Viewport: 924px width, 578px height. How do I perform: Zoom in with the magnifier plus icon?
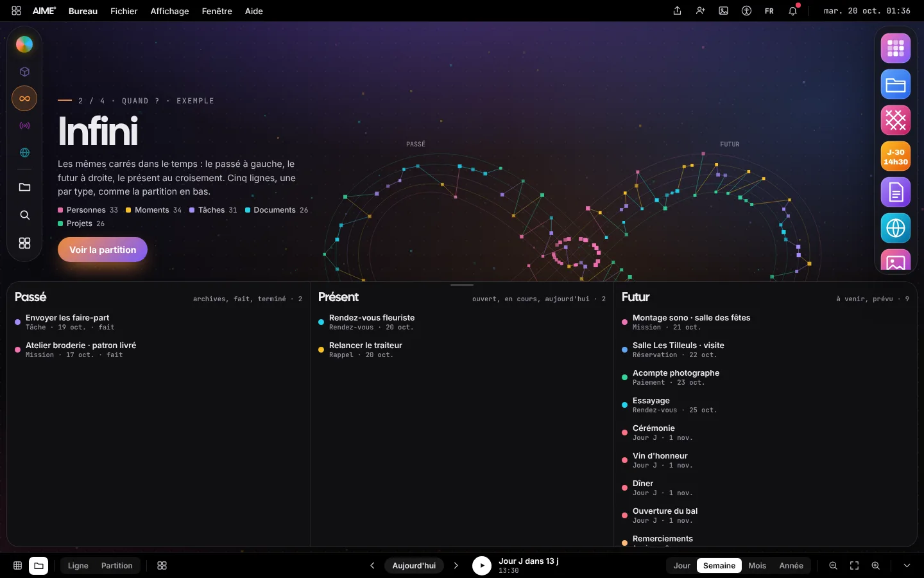[x=875, y=566]
